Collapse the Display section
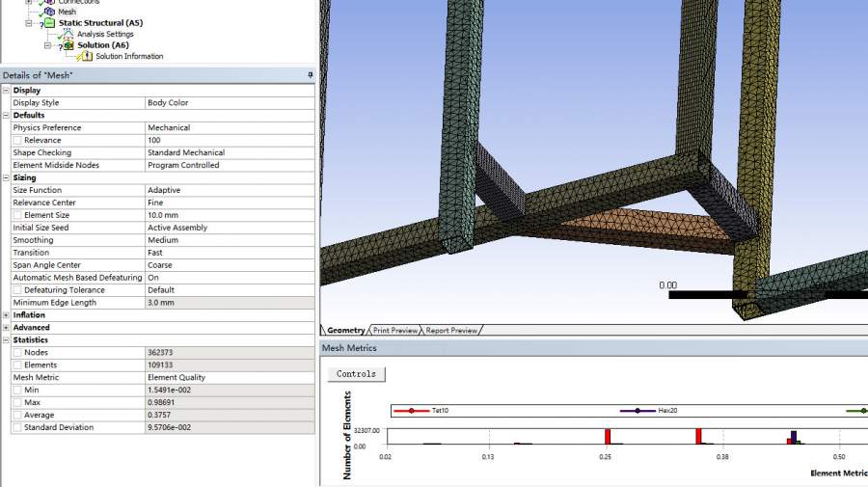 coord(6,91)
